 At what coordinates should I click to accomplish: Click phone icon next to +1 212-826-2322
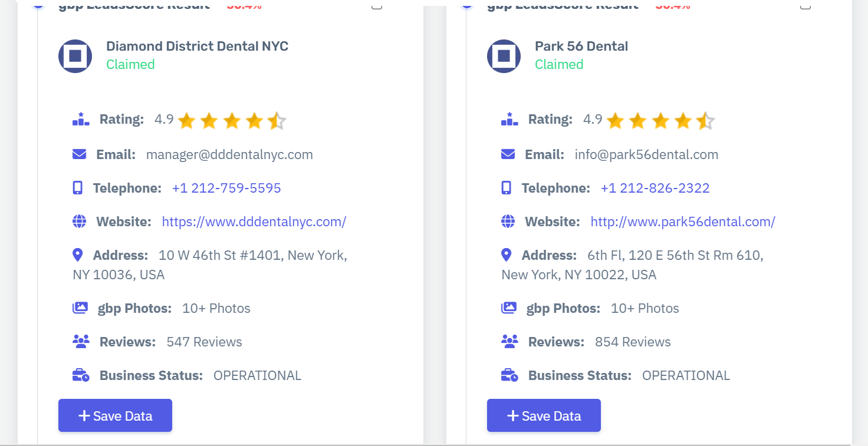506,188
